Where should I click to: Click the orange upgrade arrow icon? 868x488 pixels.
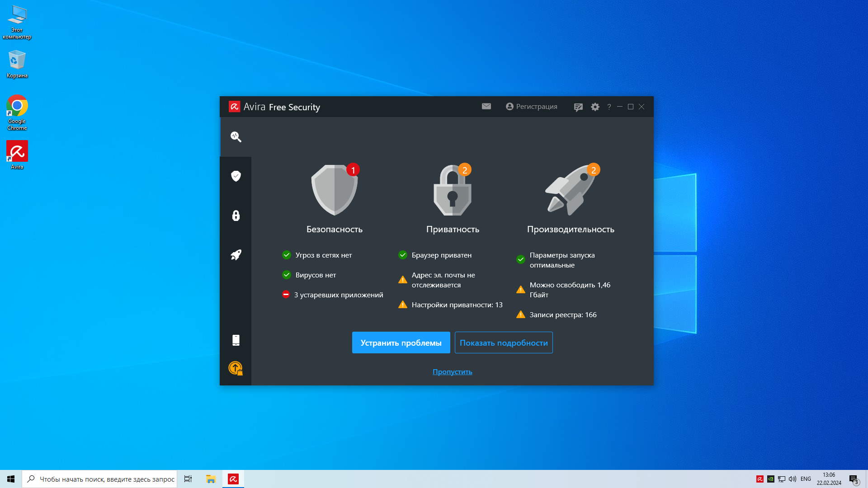pyautogui.click(x=235, y=368)
